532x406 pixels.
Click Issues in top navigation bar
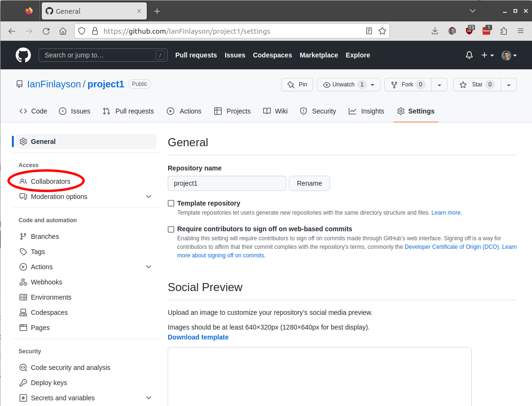[x=235, y=55]
